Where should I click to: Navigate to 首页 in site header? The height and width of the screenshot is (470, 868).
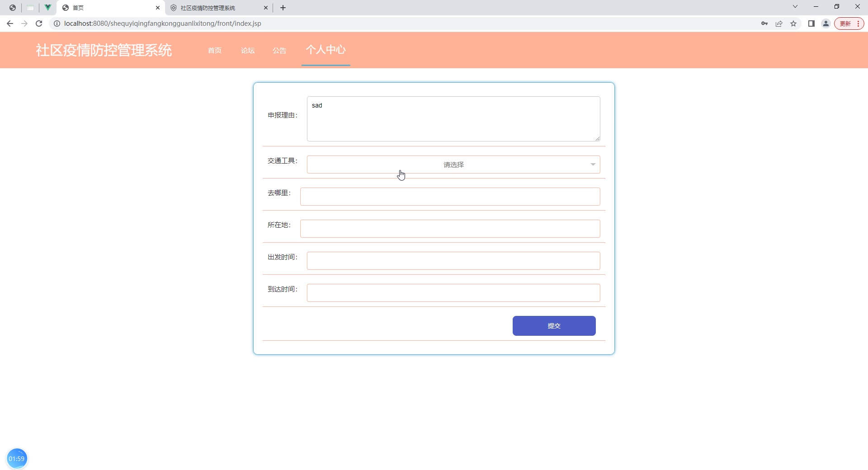(x=215, y=51)
